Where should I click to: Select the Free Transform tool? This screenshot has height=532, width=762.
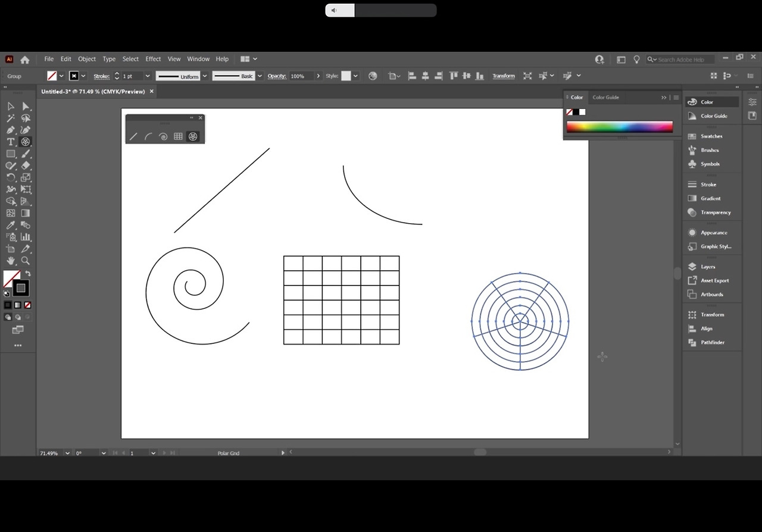coord(26,189)
